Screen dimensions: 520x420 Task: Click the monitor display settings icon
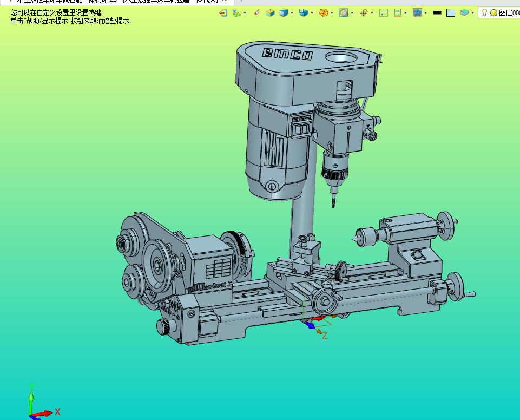[417, 12]
